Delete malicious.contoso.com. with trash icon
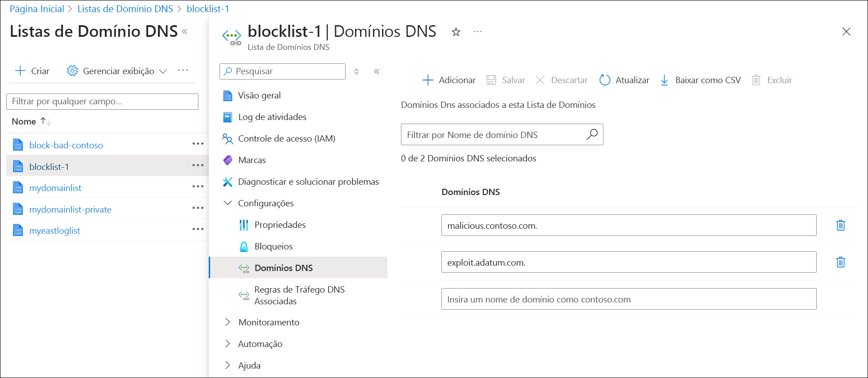Screen dimensions: 868x378 tap(841, 225)
